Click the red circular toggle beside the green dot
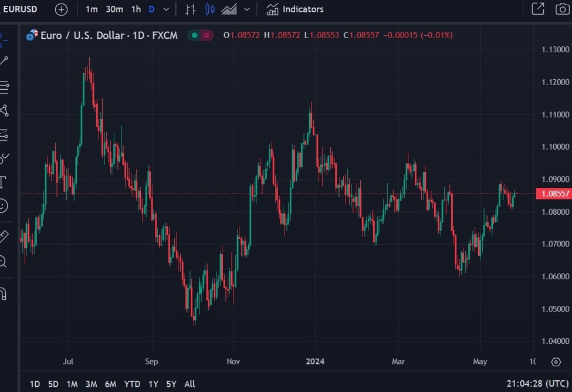Screen dimensions: 572x392 [x=207, y=35]
